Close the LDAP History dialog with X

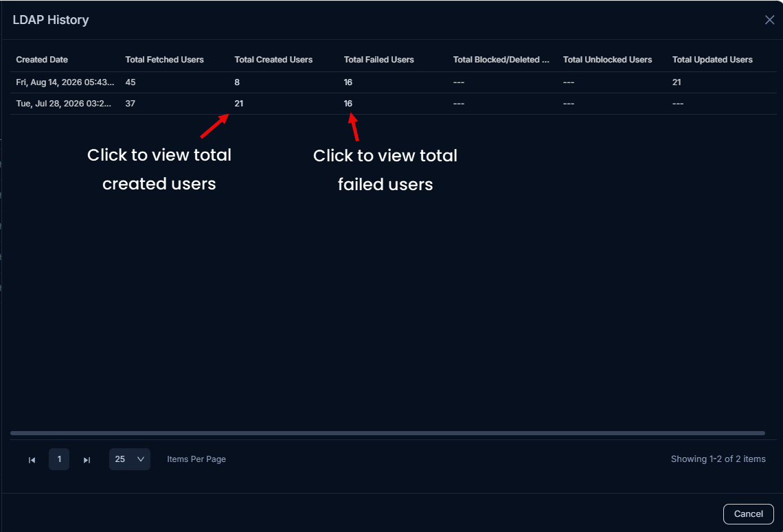(769, 20)
